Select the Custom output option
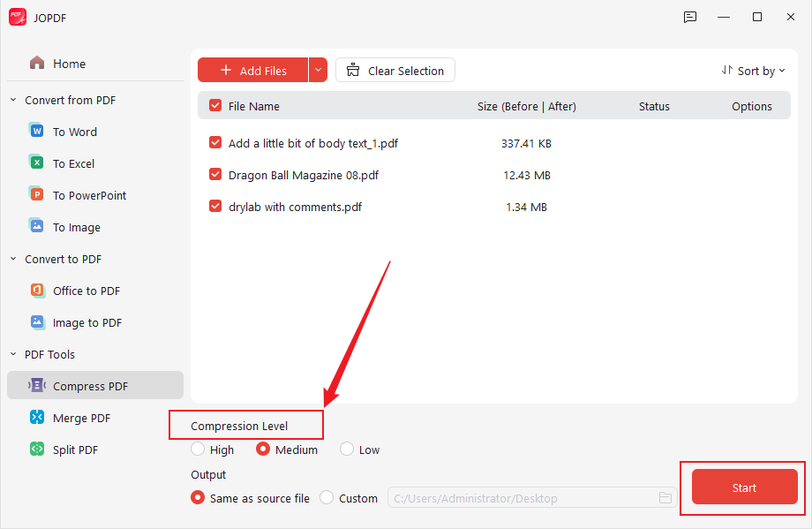 coord(326,497)
